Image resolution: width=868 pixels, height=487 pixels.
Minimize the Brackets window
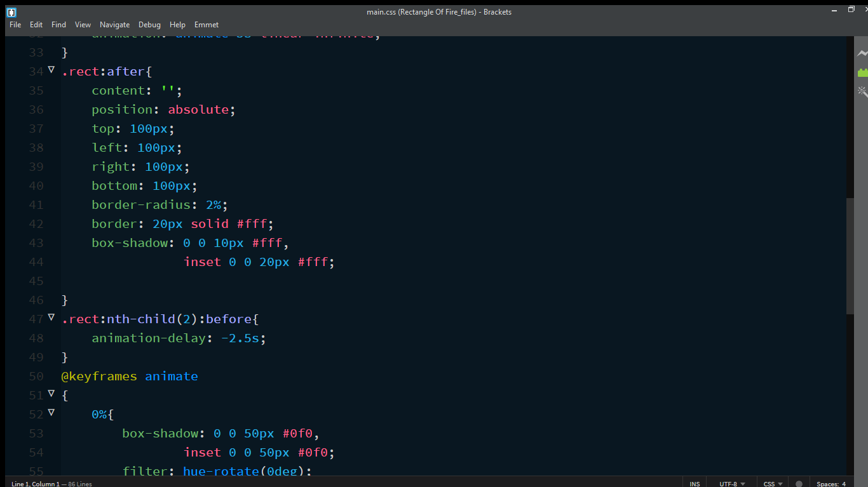click(834, 10)
